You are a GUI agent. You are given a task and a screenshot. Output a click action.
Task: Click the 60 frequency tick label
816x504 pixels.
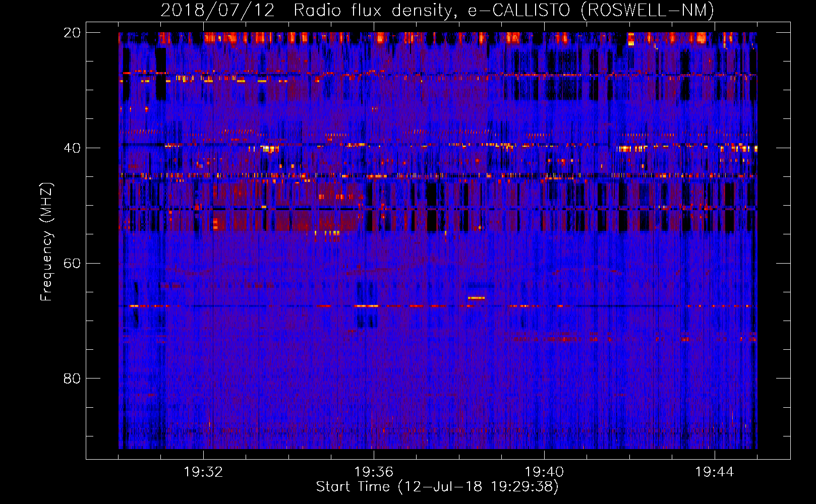pyautogui.click(x=72, y=264)
